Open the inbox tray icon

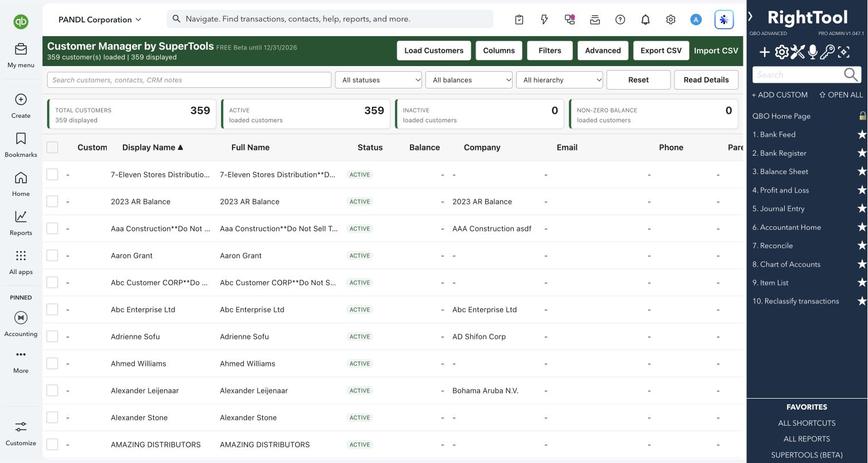click(595, 20)
